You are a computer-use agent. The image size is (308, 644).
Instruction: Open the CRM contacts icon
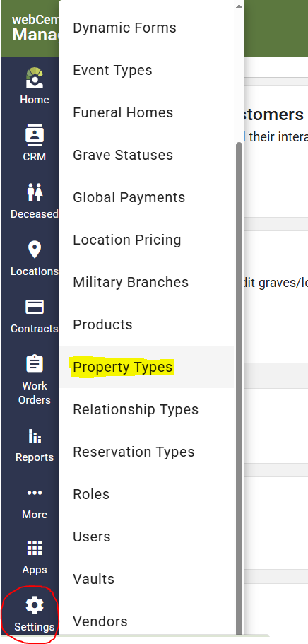tap(35, 135)
